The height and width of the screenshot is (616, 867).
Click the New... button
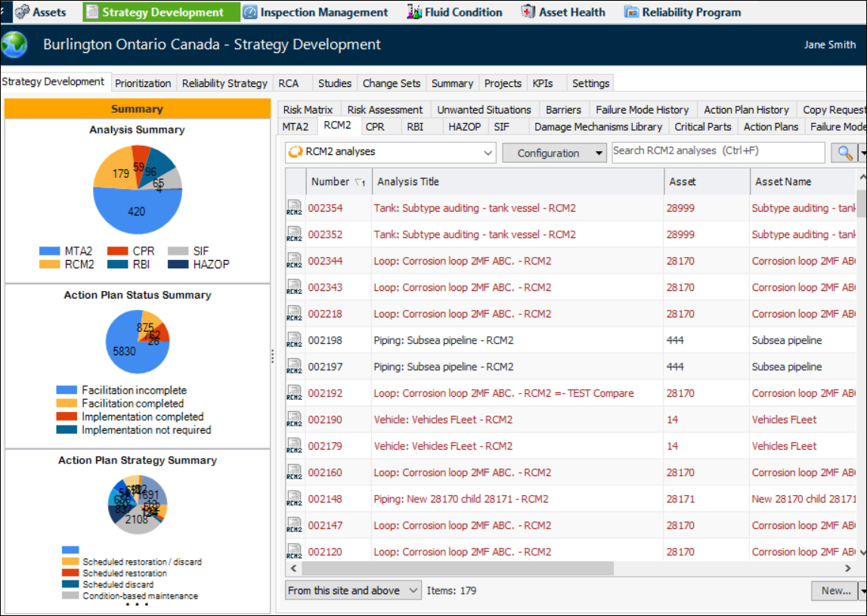click(x=834, y=590)
